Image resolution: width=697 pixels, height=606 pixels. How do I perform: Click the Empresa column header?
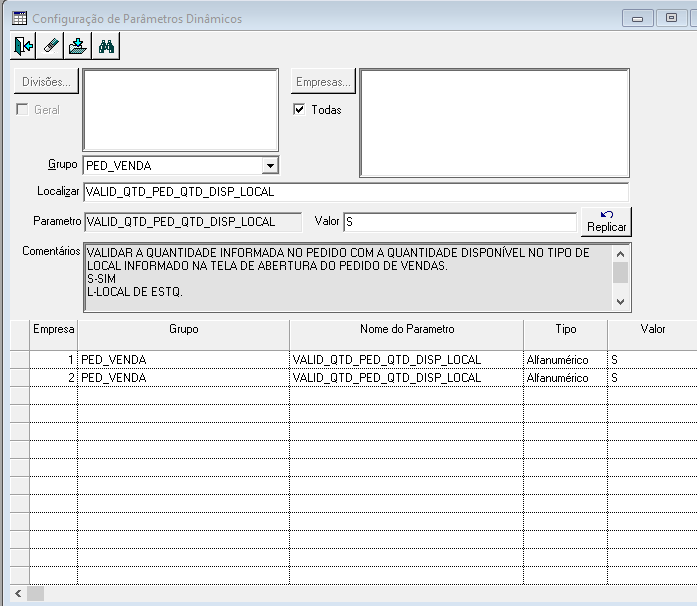53,334
